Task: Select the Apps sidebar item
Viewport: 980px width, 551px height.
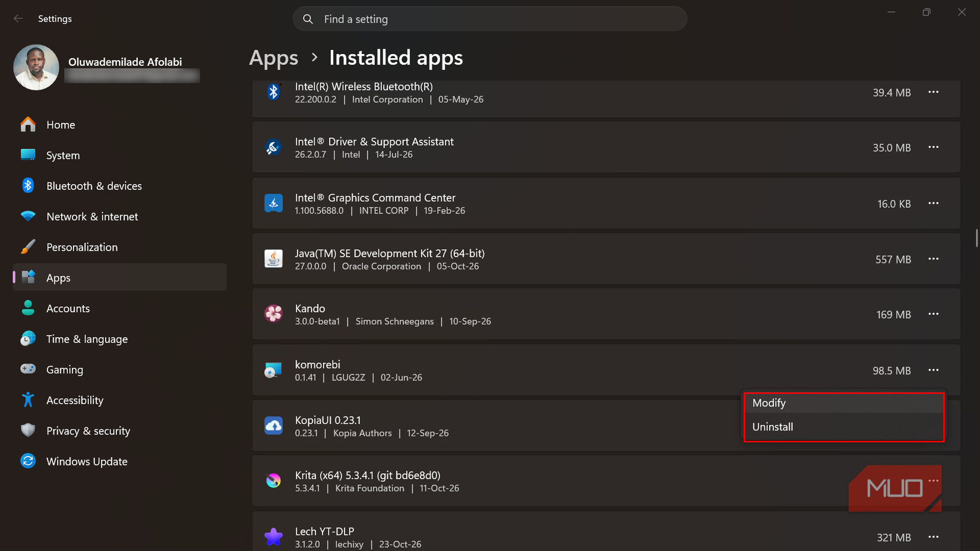Action: pyautogui.click(x=119, y=278)
